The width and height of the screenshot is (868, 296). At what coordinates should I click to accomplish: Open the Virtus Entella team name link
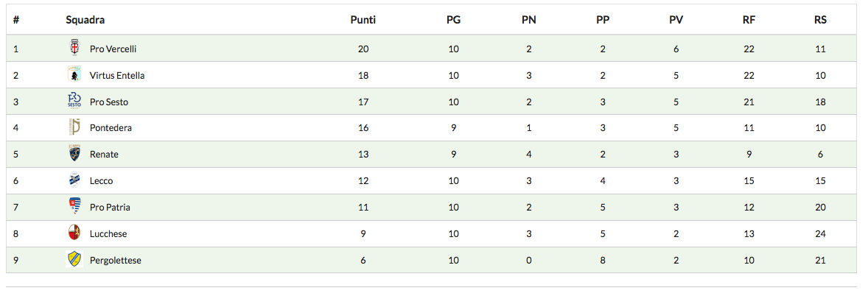click(x=117, y=75)
